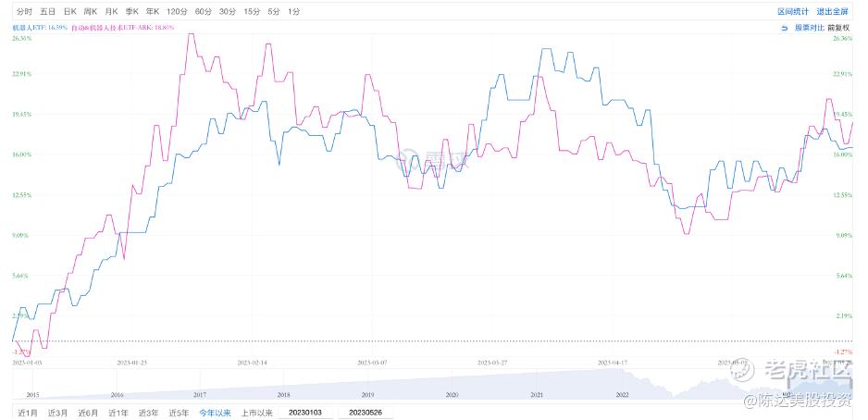
Task: Toggle the 自动&机器人技术ETF-ARK legend
Action: 123,28
